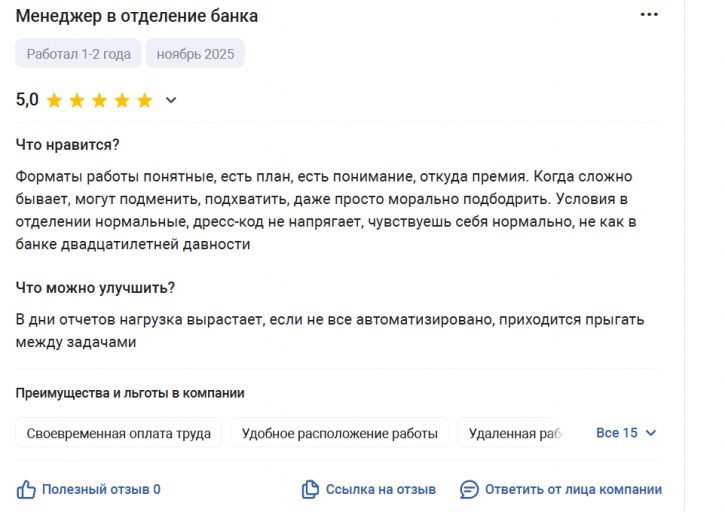Click the fifth rating star
725x512 pixels.
[x=144, y=100]
